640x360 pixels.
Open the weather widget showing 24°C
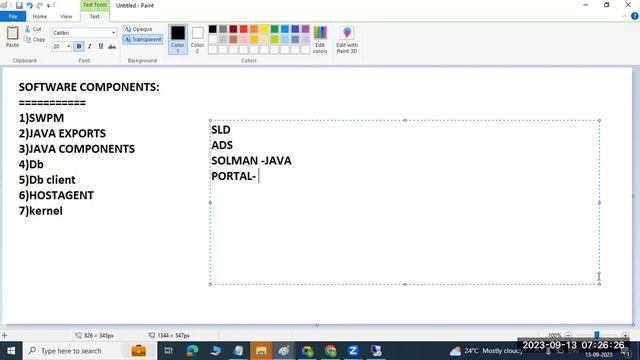[x=486, y=351]
